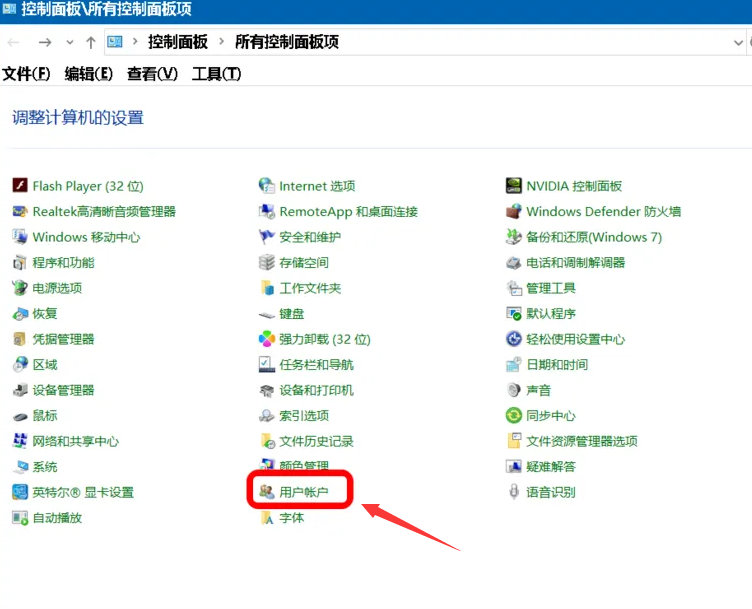Open the Internet 选项 icon
Screen dimensions: 752x609
click(x=267, y=185)
